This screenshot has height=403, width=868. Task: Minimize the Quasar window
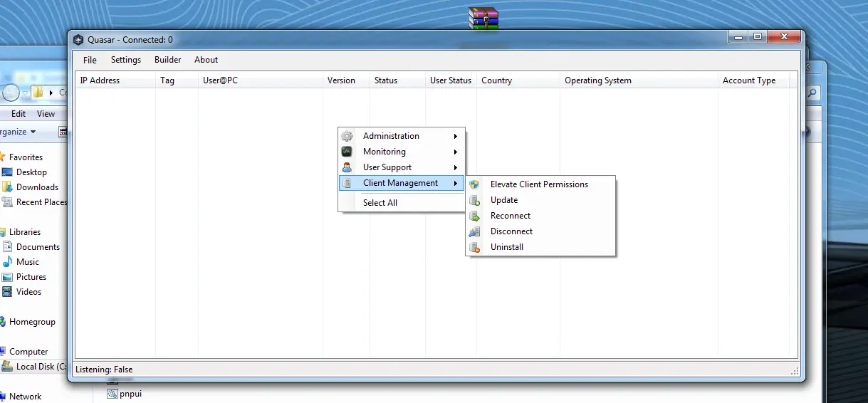[739, 37]
